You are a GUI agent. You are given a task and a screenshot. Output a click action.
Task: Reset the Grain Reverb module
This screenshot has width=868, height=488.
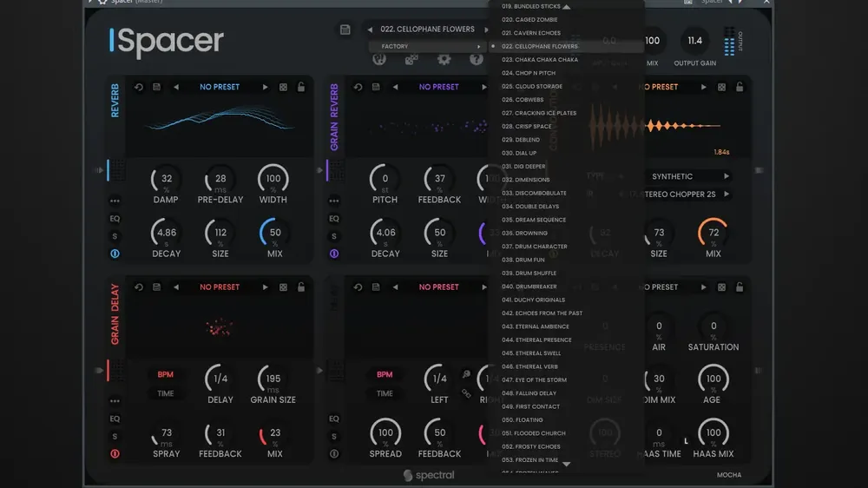click(x=358, y=87)
